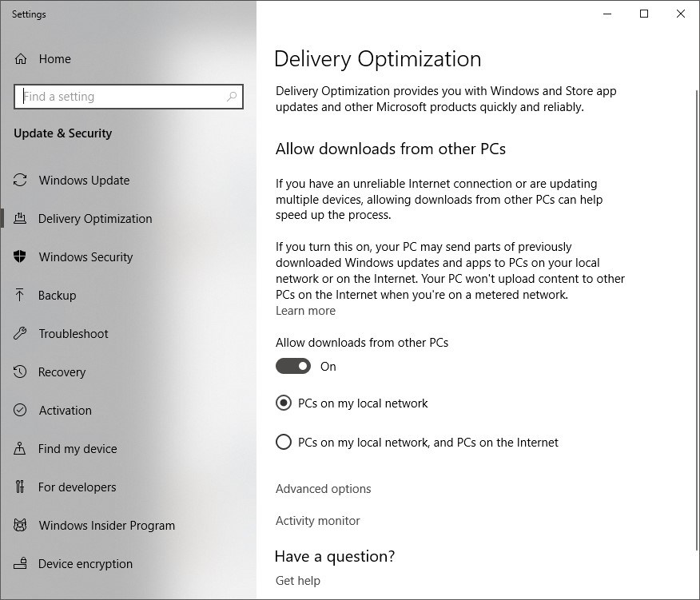Open Advanced options

click(x=323, y=488)
